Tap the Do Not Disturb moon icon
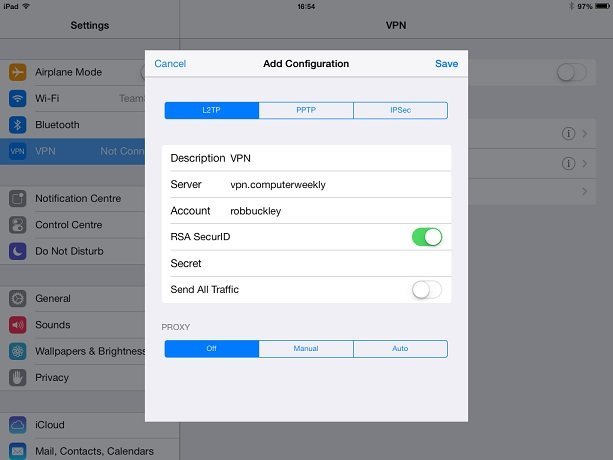 click(17, 251)
